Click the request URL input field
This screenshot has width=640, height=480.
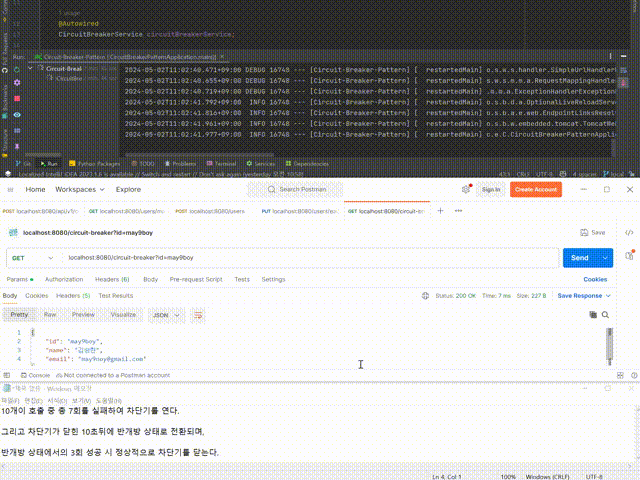pos(311,258)
